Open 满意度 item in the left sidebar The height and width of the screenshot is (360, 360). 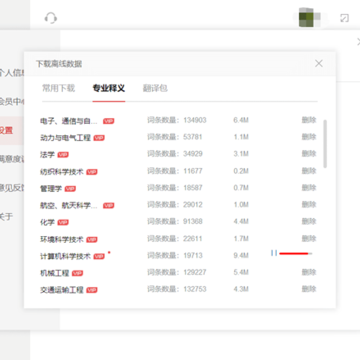click(x=12, y=159)
